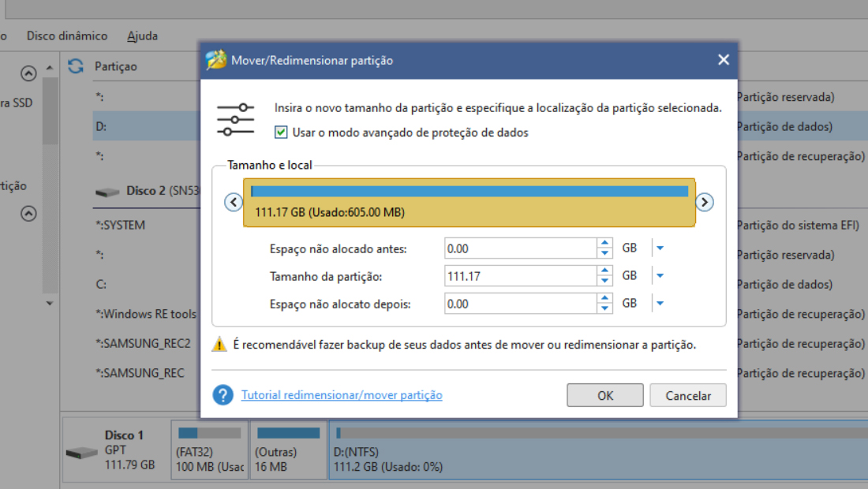Click the Disco 2 drive icon in list
Viewport: 868px width, 489px height.
(x=107, y=192)
